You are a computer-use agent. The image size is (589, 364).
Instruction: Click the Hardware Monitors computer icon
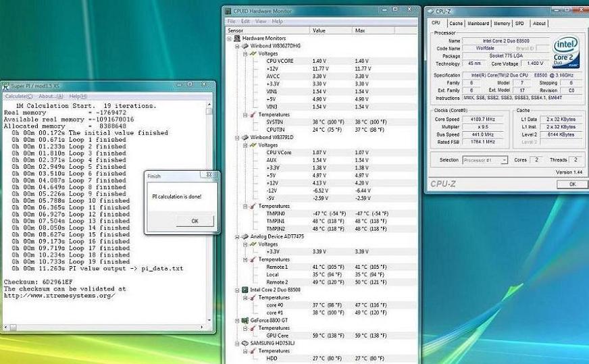pyautogui.click(x=237, y=38)
